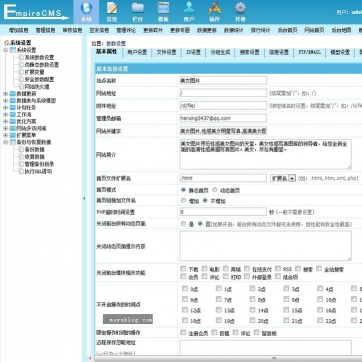
Task: Check the RSS module checkbox
Action: (278, 268)
